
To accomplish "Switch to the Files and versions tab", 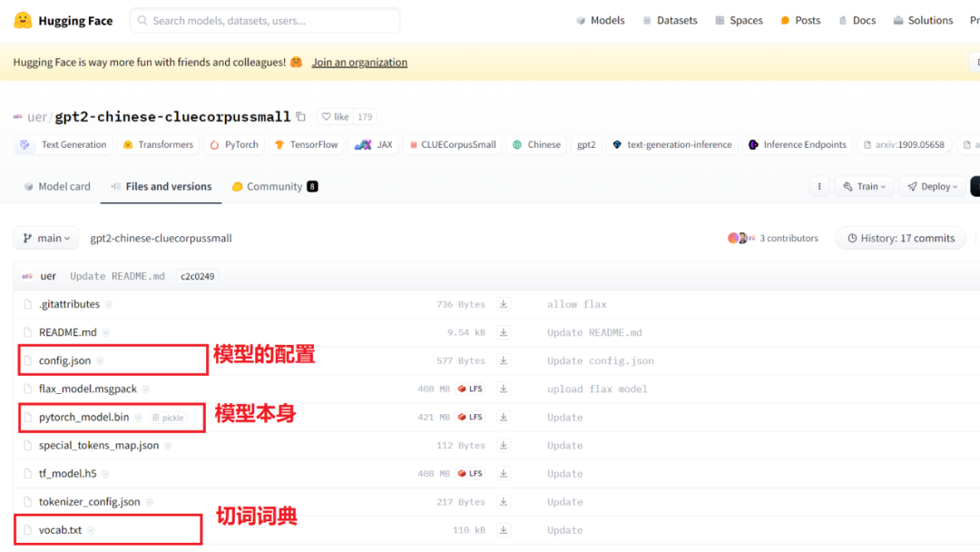I will tap(162, 186).
